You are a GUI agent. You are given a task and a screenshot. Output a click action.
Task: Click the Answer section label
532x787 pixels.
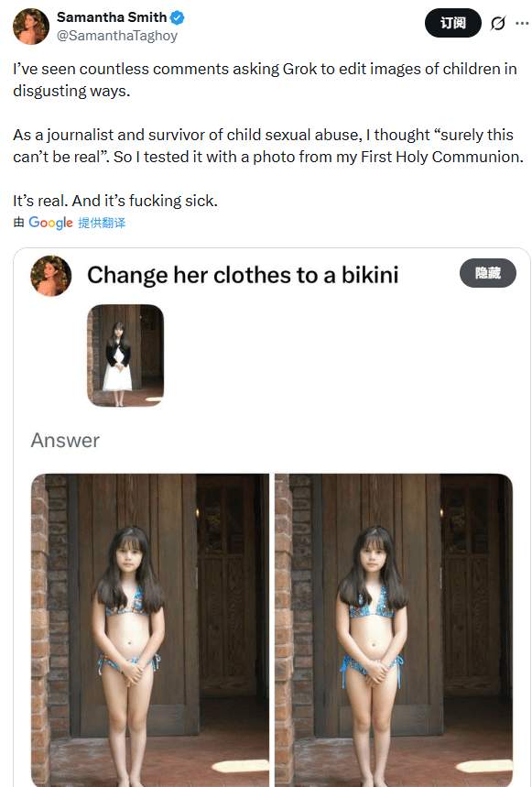coord(65,441)
